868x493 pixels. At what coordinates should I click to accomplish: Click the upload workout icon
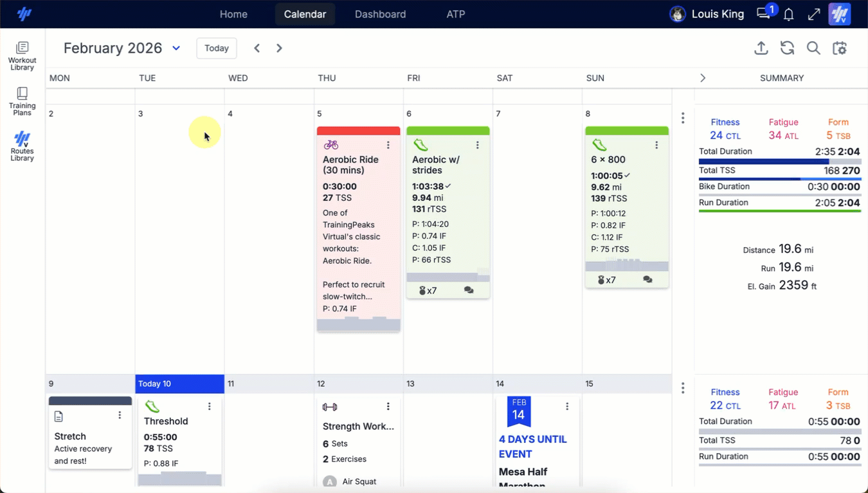pos(761,48)
